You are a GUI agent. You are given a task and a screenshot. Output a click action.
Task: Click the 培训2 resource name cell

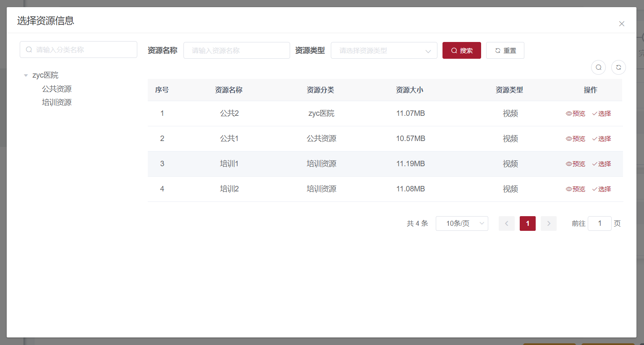(229, 189)
